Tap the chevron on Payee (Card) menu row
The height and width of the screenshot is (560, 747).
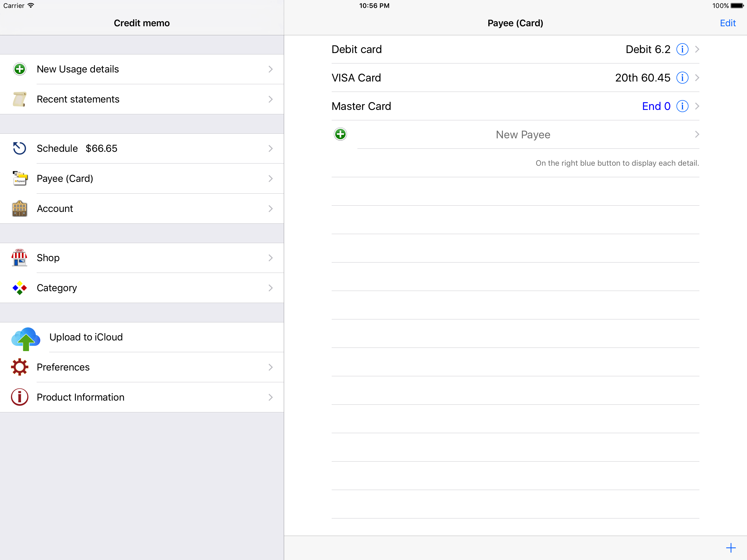click(x=270, y=179)
